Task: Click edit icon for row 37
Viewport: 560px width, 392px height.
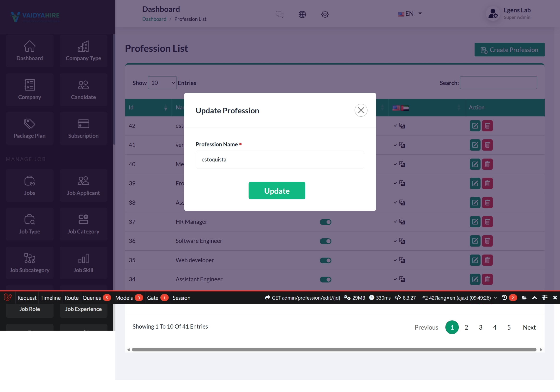Action: point(475,222)
